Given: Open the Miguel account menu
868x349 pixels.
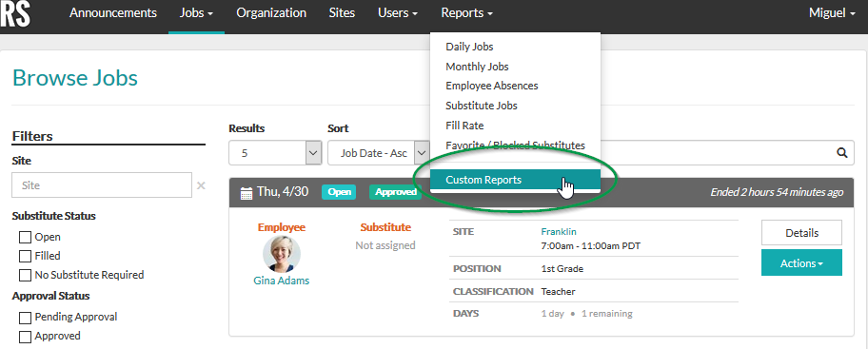Looking at the screenshot, I should [x=832, y=12].
